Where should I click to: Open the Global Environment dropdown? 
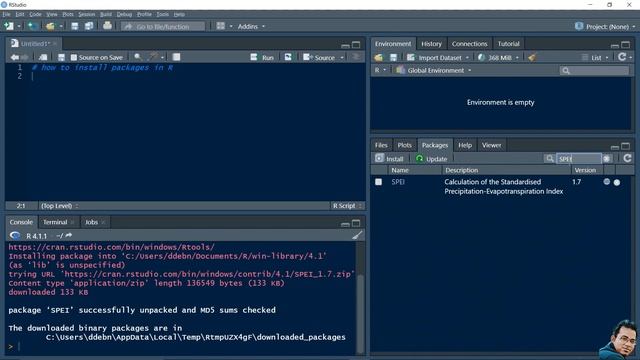(433, 70)
